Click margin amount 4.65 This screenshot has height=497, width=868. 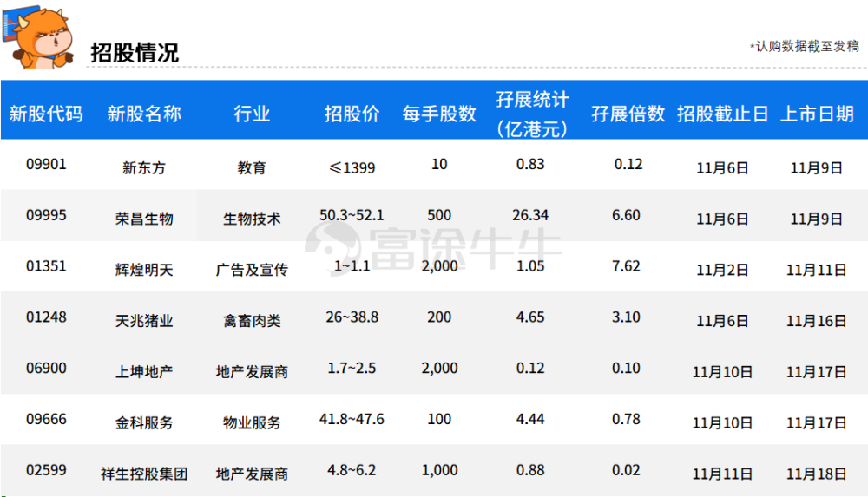point(530,317)
